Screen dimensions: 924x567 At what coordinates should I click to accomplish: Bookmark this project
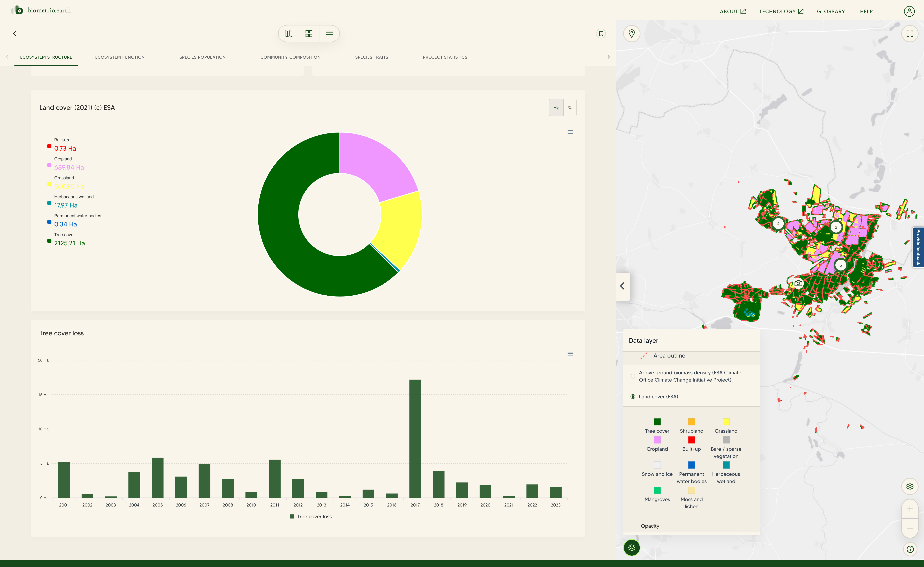pos(601,34)
